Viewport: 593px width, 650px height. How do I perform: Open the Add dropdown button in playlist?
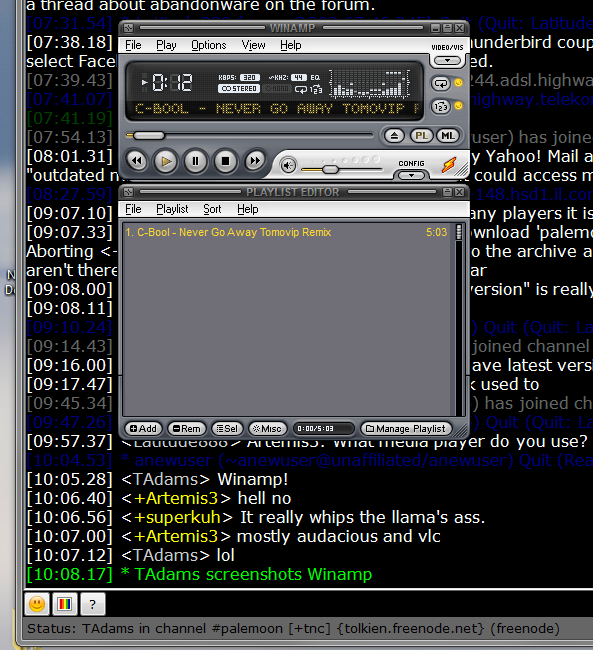(143, 429)
